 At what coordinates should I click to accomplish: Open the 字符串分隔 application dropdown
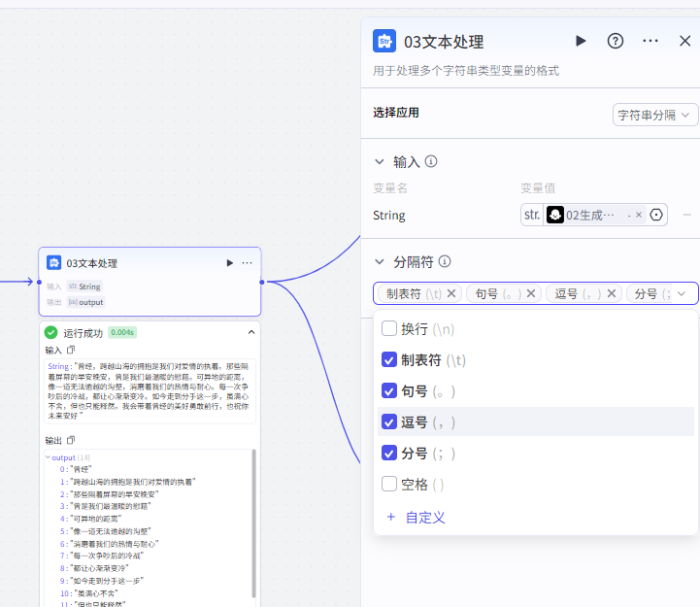pos(654,116)
